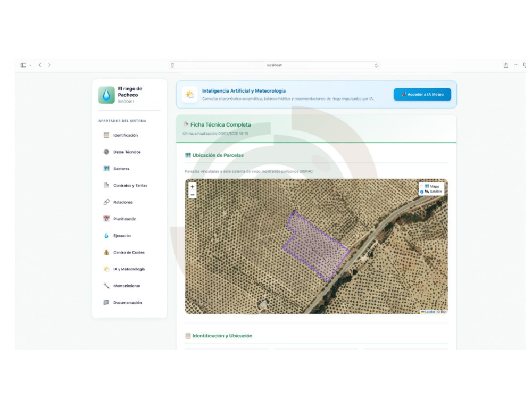The image size is (532, 399).
Task: Click the weather icon in the IA banner
Action: click(190, 94)
